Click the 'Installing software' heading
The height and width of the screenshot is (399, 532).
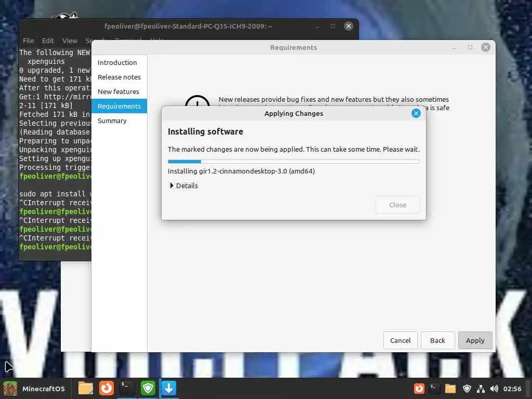tap(205, 131)
